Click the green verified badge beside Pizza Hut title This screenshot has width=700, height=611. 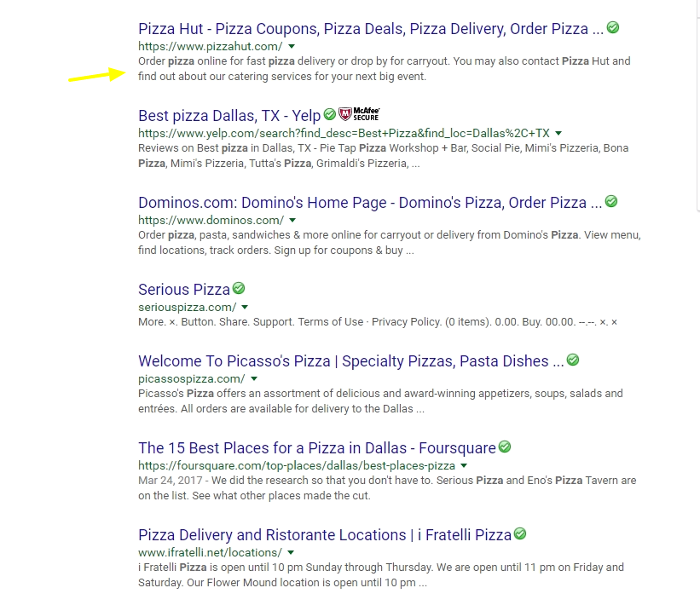(x=612, y=28)
